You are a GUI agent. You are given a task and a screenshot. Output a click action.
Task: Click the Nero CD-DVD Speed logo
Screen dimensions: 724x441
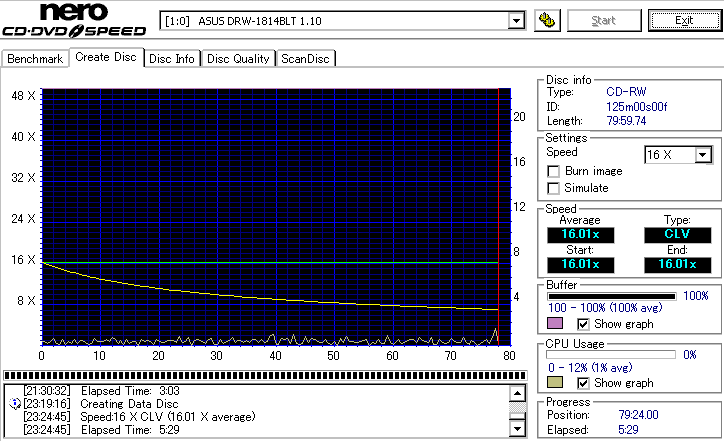[75, 22]
